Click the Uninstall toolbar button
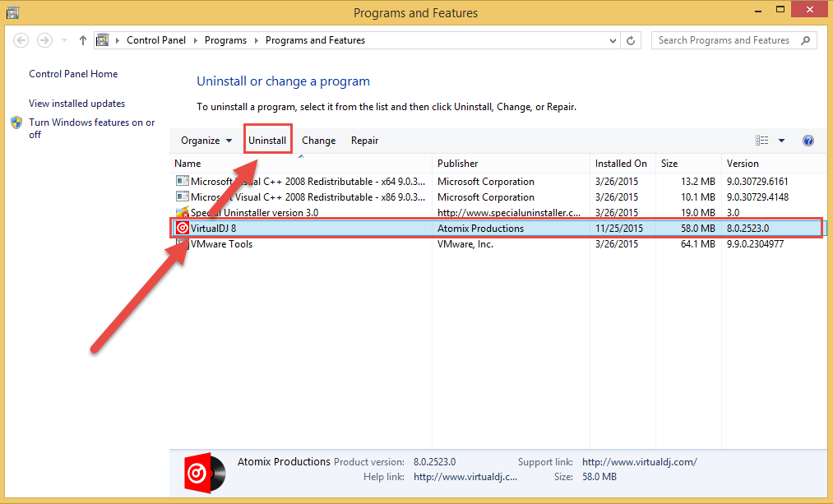This screenshot has width=833, height=504. point(267,141)
